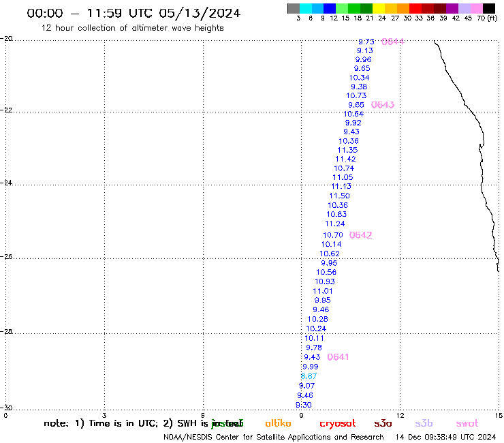504x443 pixels.
Task: Click the 11.13 wave height value
Action: 341,187
